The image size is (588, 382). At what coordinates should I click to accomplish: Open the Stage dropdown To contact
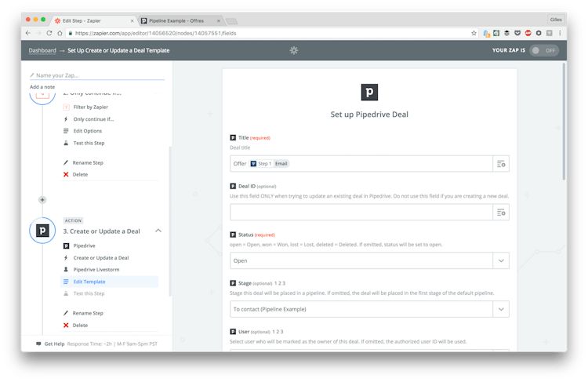click(x=369, y=309)
